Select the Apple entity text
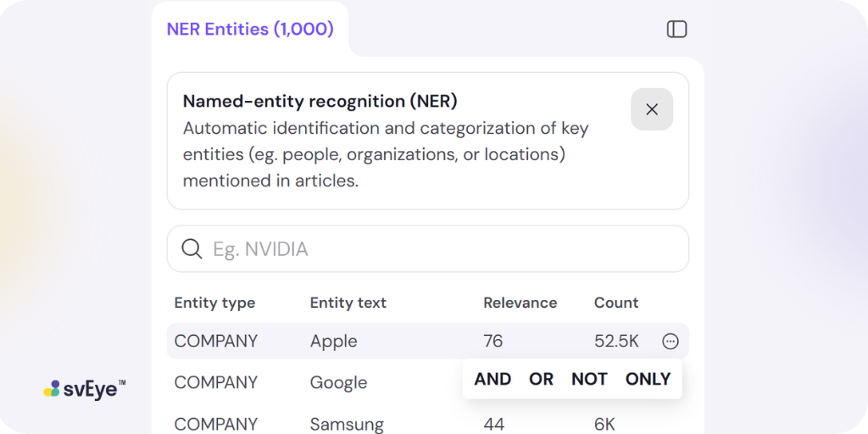The image size is (868, 434). 333,342
